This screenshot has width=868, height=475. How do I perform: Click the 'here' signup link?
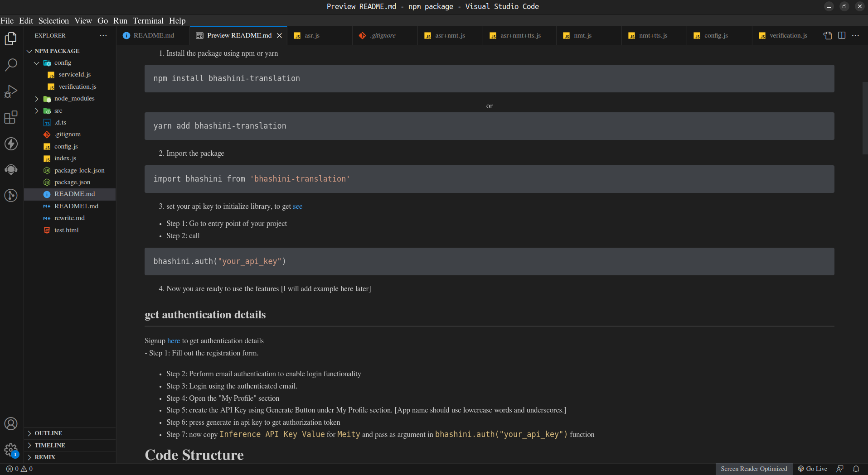[x=174, y=341]
